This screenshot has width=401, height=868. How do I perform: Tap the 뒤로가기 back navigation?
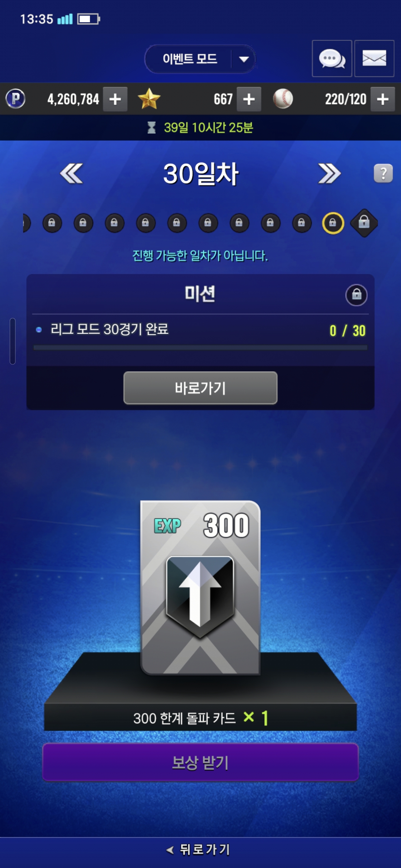pos(199,850)
